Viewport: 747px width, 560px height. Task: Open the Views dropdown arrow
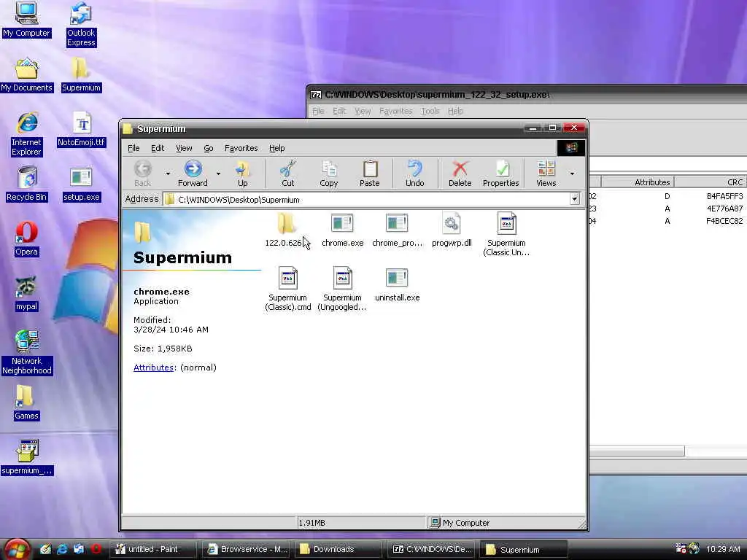(572, 174)
